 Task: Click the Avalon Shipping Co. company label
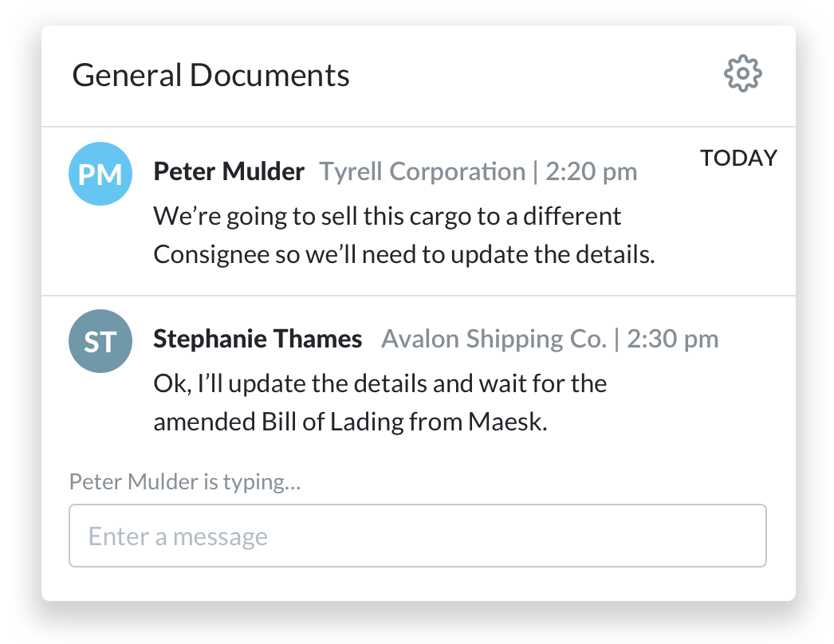point(494,339)
